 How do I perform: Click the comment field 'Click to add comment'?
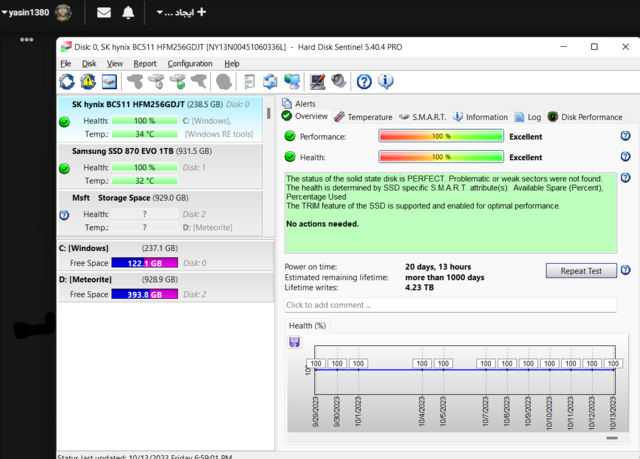451,305
